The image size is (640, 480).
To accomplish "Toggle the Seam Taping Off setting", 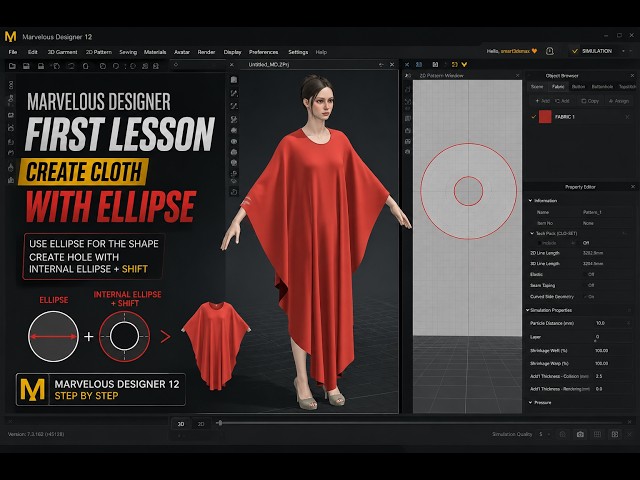I will coord(591,285).
